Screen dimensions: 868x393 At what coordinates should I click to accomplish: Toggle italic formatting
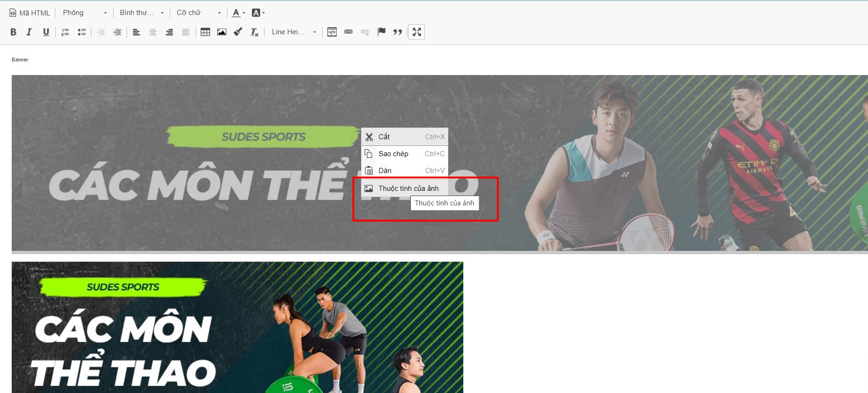[29, 32]
